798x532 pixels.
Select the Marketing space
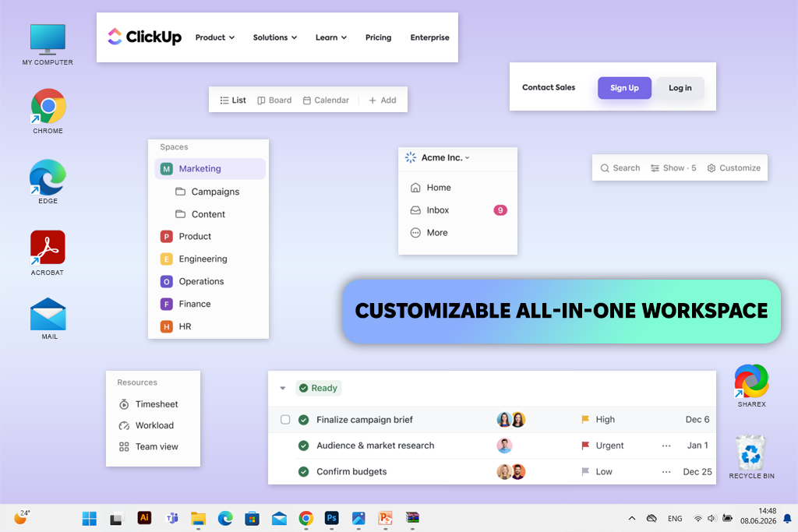coord(210,169)
